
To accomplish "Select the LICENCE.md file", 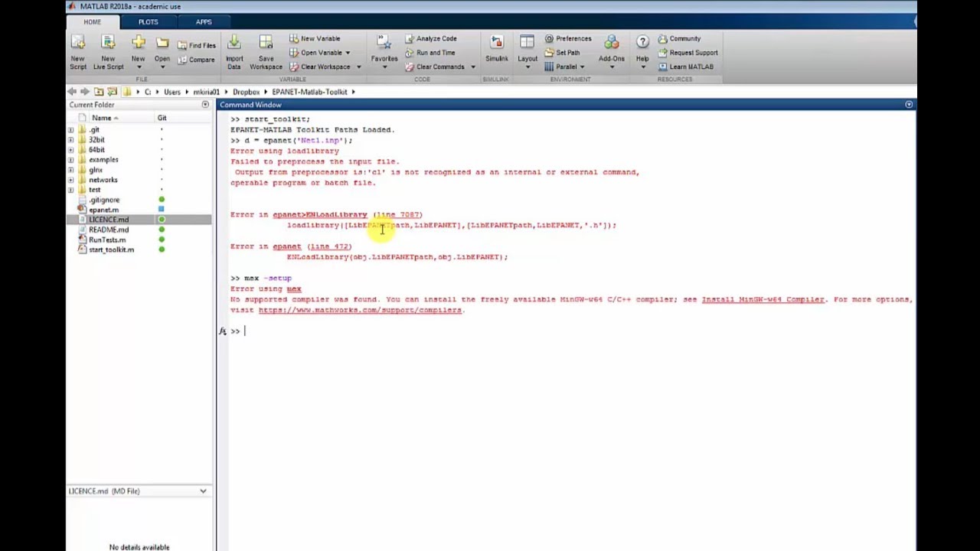I will (x=109, y=220).
